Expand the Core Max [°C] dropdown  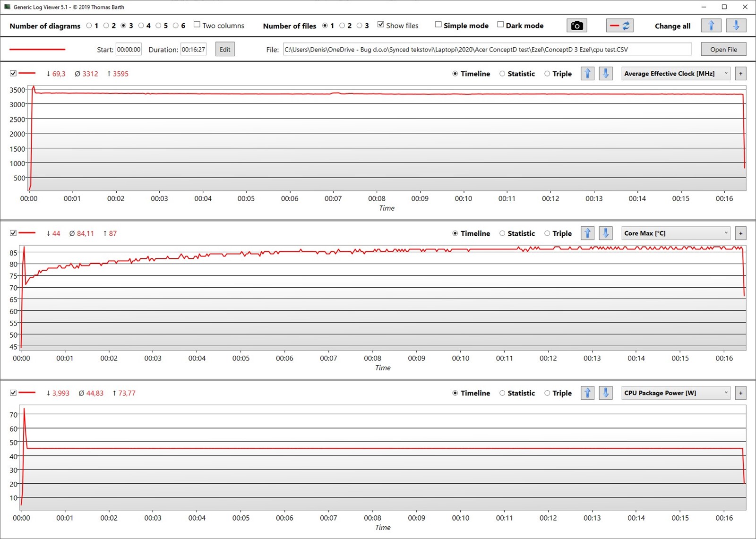coord(676,233)
